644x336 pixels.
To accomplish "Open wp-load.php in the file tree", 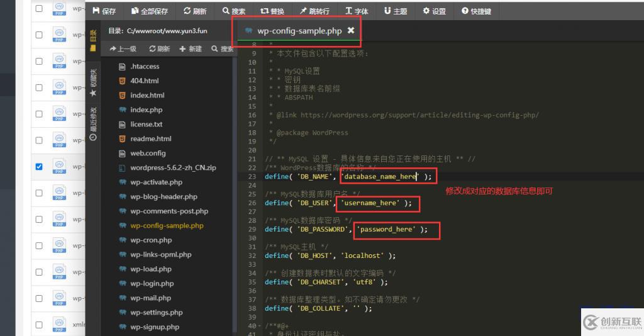I will coord(151,269).
